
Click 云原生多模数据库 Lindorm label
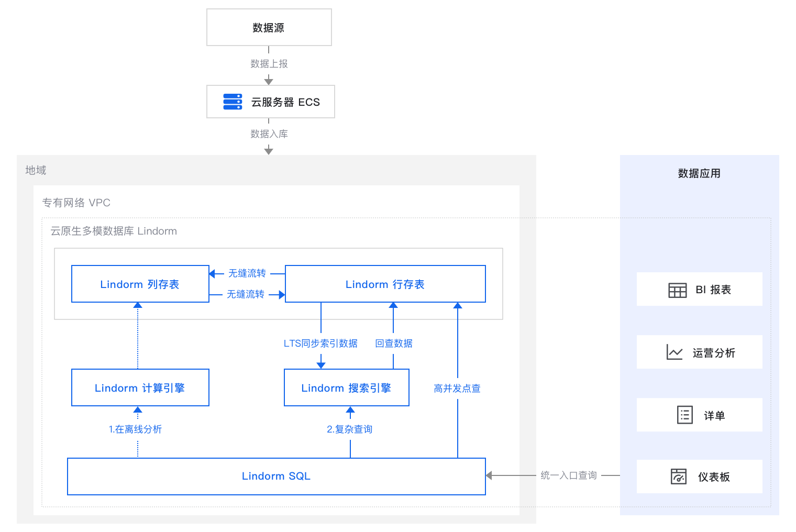pyautogui.click(x=114, y=231)
